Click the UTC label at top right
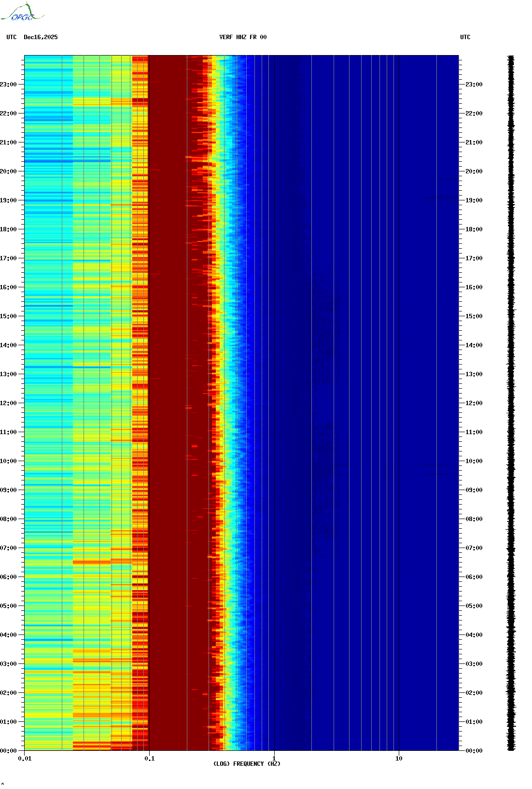 point(465,37)
